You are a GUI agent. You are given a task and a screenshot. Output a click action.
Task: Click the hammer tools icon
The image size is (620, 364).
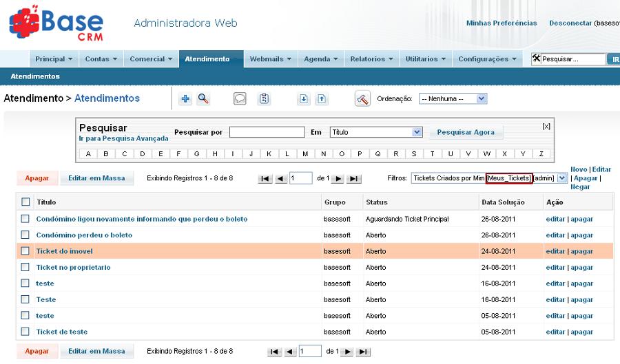(362, 99)
